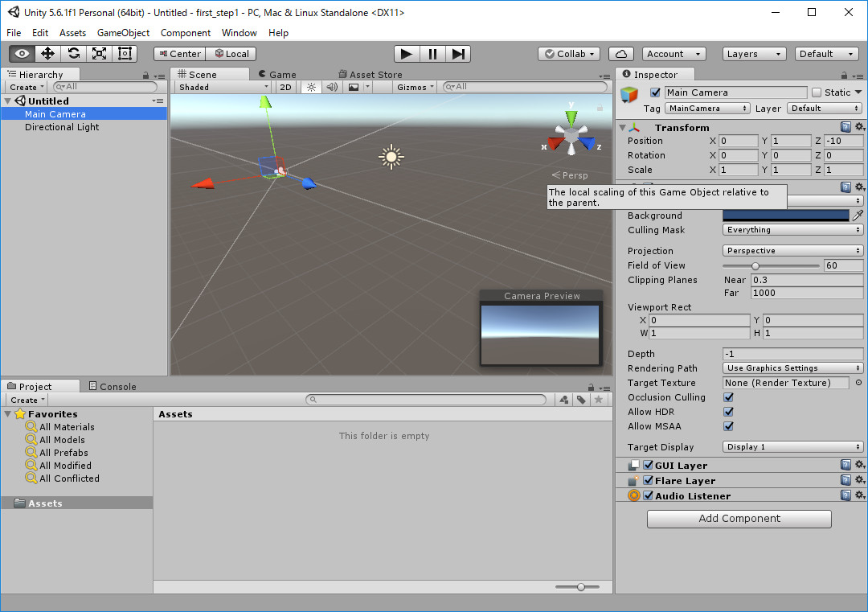Click the Add Component button
This screenshot has width=868, height=612.
[x=739, y=519]
